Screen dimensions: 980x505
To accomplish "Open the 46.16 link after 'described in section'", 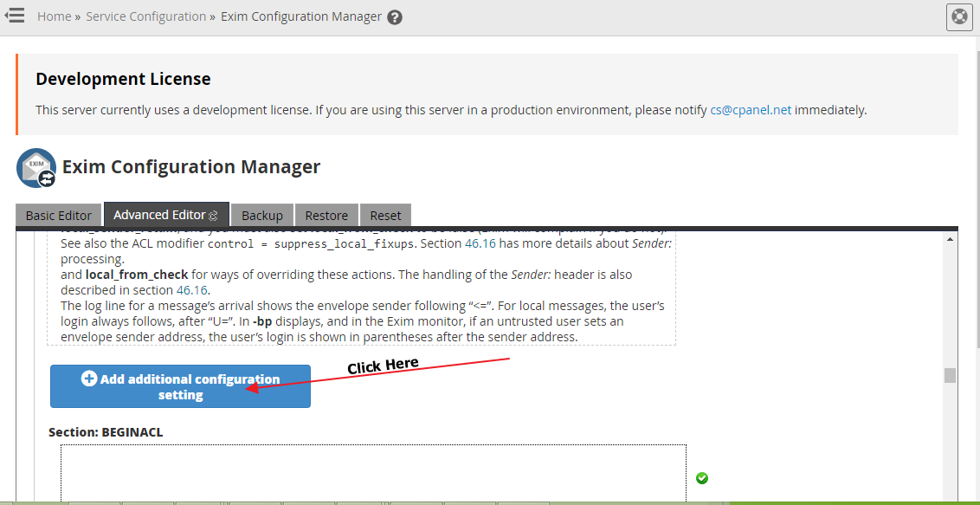I will coord(192,290).
